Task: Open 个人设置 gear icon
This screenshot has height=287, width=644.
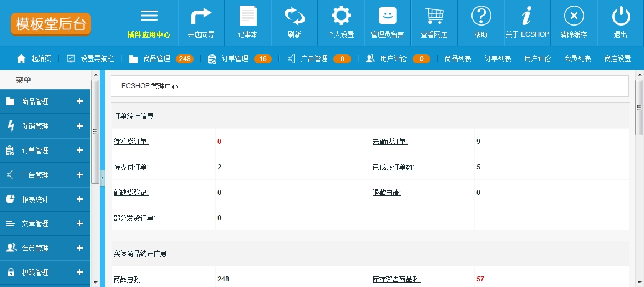Action: [x=341, y=16]
